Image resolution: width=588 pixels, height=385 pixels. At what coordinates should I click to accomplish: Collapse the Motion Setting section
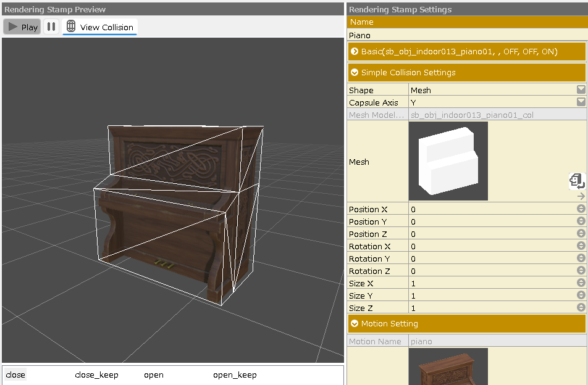coord(355,324)
